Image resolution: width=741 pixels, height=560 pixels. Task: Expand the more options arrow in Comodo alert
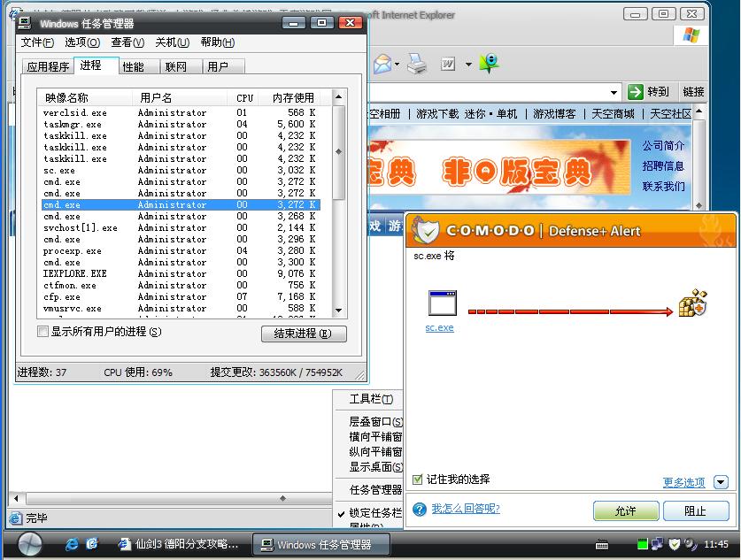tap(721, 482)
